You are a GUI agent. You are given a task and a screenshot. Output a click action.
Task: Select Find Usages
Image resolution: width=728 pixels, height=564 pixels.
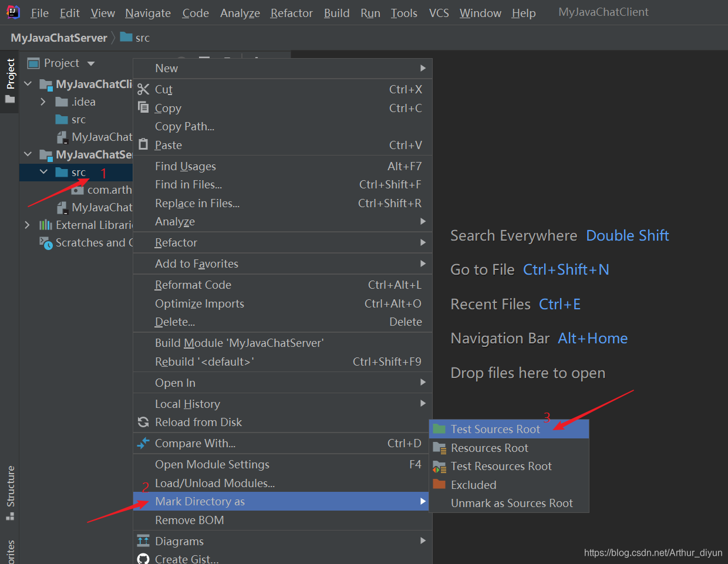click(x=282, y=166)
